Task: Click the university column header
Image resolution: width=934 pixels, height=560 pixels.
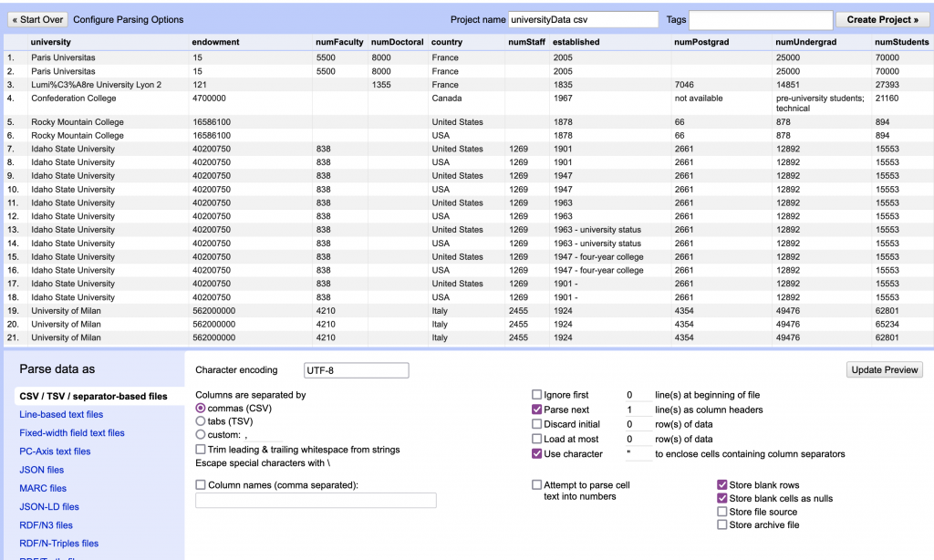Action: [51, 42]
